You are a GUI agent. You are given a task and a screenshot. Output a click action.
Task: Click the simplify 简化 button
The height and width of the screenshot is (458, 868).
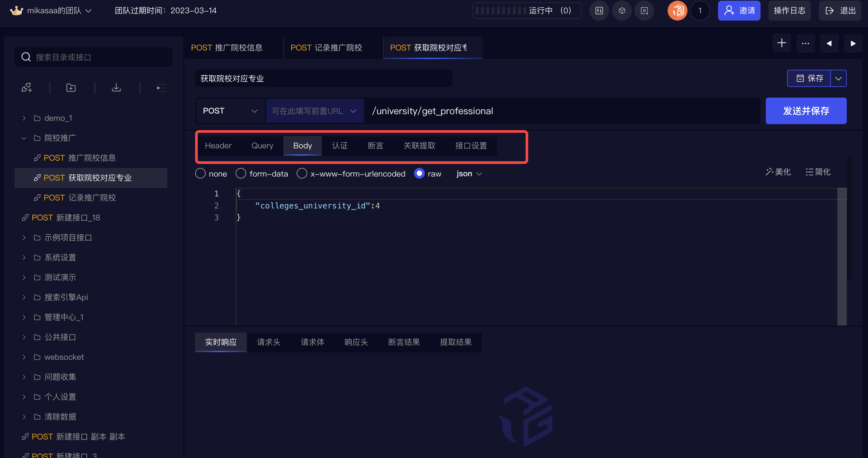pyautogui.click(x=818, y=172)
